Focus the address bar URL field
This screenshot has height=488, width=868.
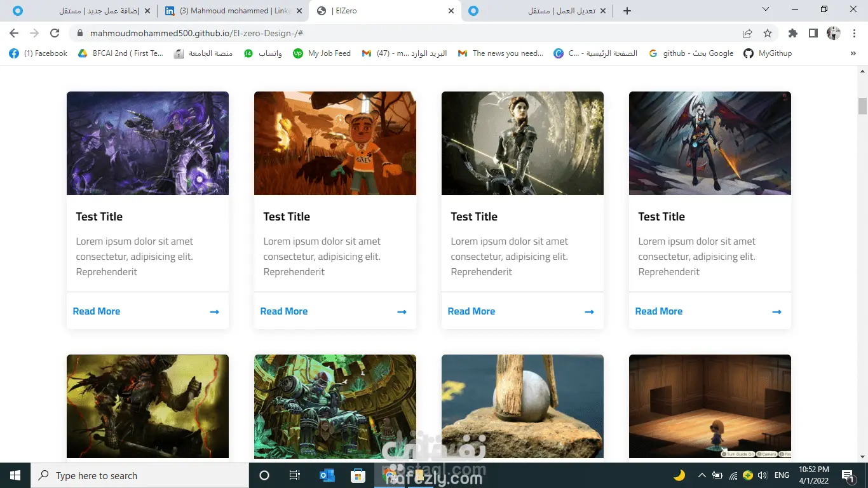pos(407,33)
